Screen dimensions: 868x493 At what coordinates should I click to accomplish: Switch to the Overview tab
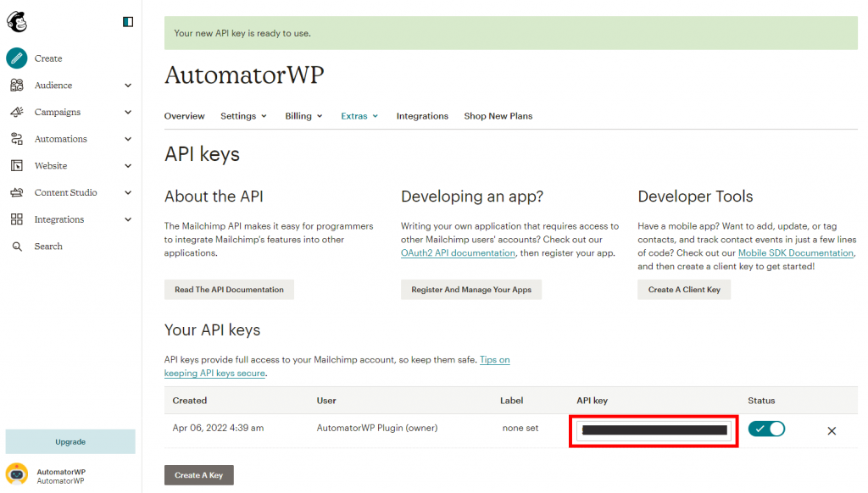pos(185,116)
